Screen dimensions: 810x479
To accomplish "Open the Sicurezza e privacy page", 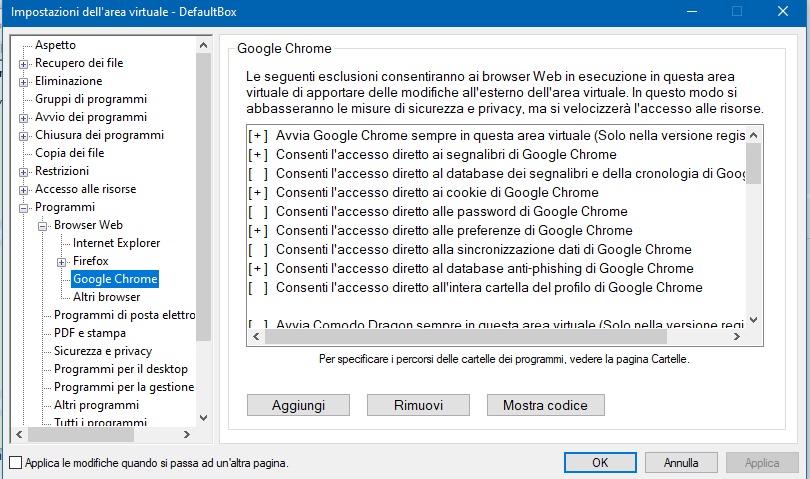I will click(103, 351).
